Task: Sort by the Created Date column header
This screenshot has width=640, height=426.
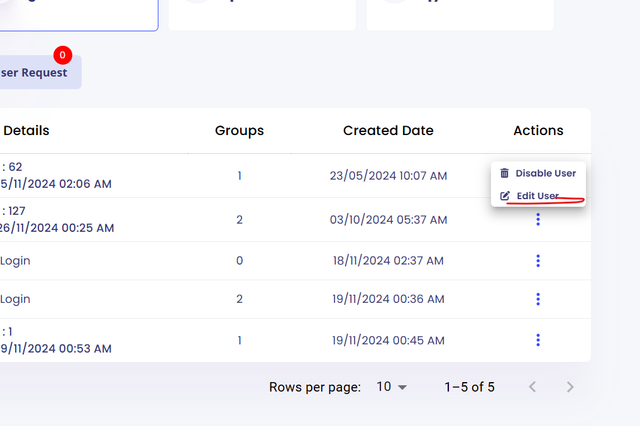Action: click(x=388, y=130)
